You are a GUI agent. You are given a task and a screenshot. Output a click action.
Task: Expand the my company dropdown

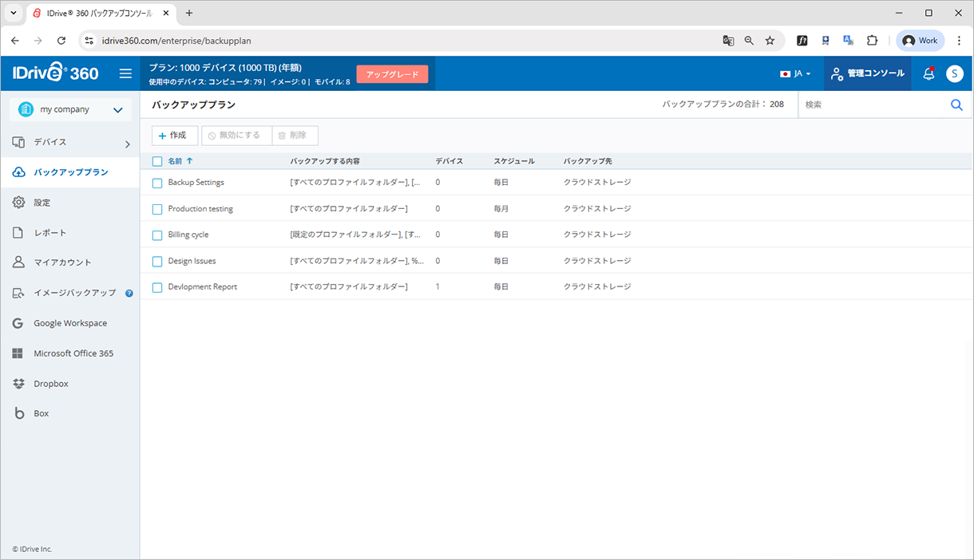(x=116, y=108)
